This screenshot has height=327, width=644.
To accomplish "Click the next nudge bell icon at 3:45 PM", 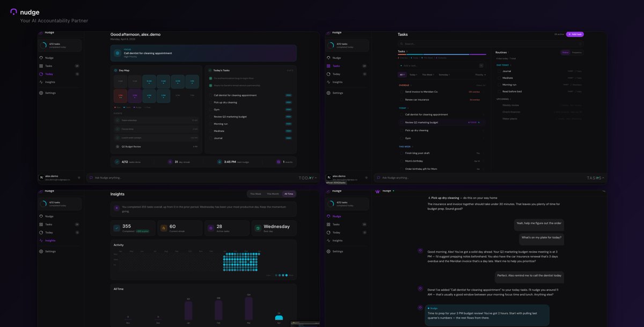I will click(219, 161).
